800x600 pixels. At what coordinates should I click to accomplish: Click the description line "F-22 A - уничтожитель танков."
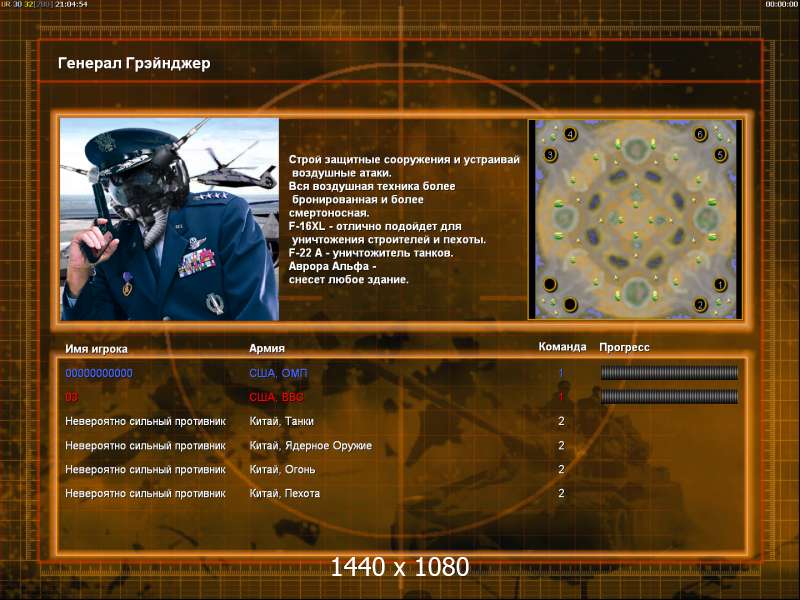[x=371, y=253]
